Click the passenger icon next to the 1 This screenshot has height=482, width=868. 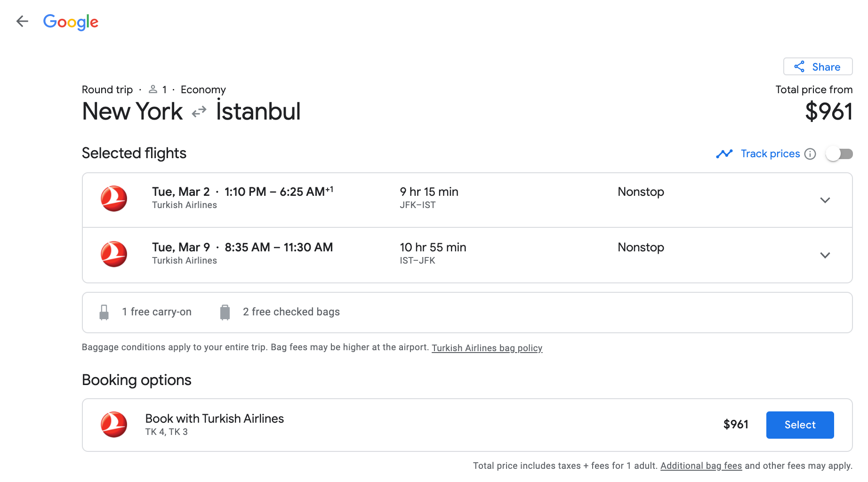(152, 89)
